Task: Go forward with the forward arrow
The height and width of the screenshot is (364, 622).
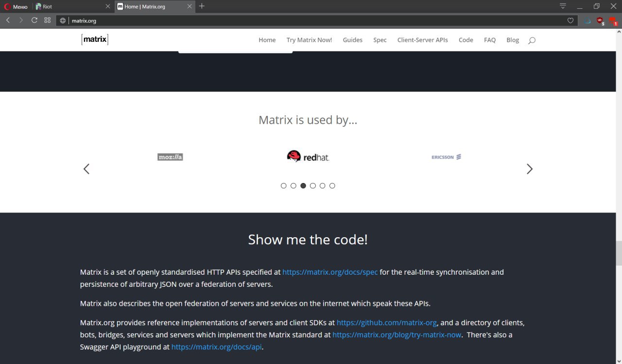Action: [x=21, y=20]
